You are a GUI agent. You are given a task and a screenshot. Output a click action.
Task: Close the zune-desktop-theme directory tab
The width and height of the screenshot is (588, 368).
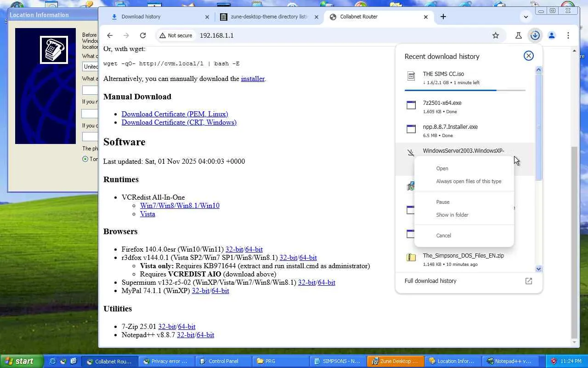[316, 17]
